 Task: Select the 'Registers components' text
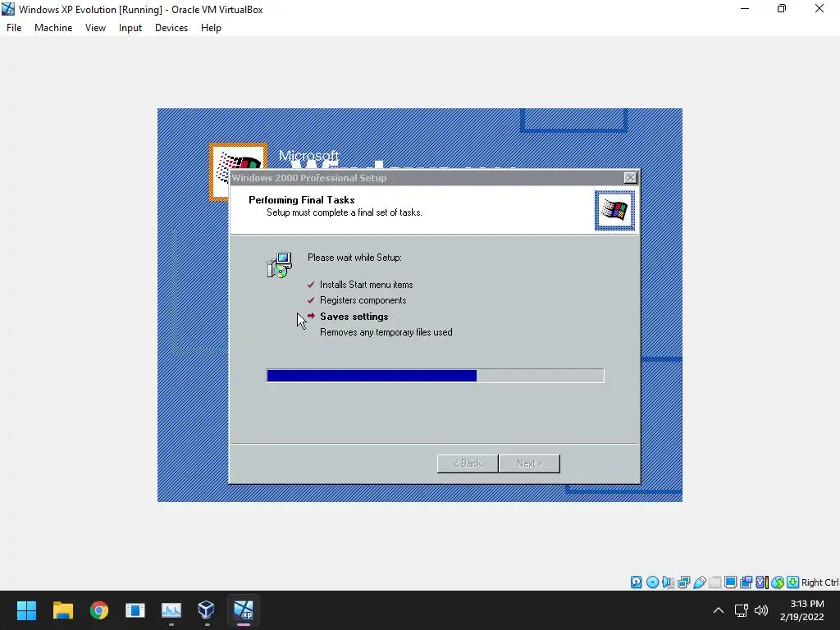coord(363,300)
